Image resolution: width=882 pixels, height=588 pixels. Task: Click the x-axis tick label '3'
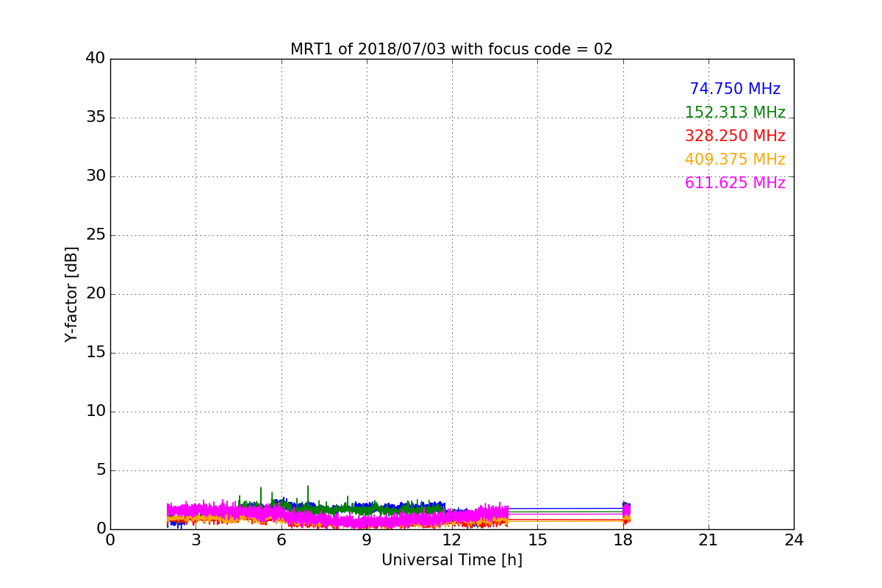(196, 540)
